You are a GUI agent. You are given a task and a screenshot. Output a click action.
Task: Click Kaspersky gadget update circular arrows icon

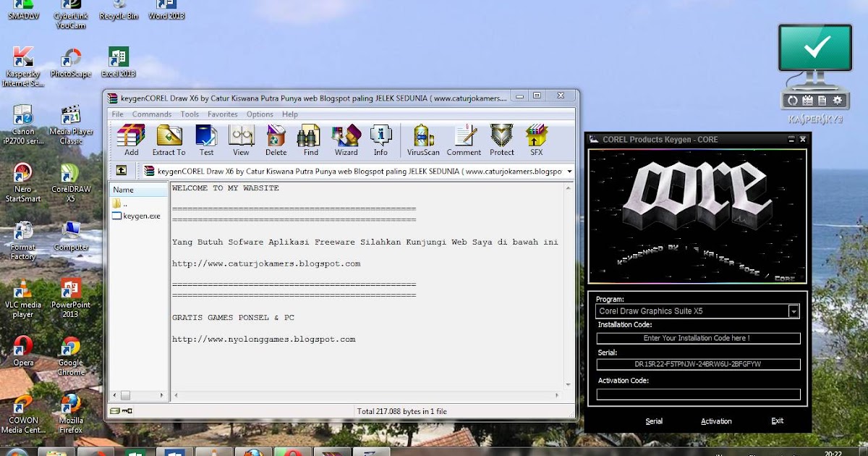click(x=792, y=100)
